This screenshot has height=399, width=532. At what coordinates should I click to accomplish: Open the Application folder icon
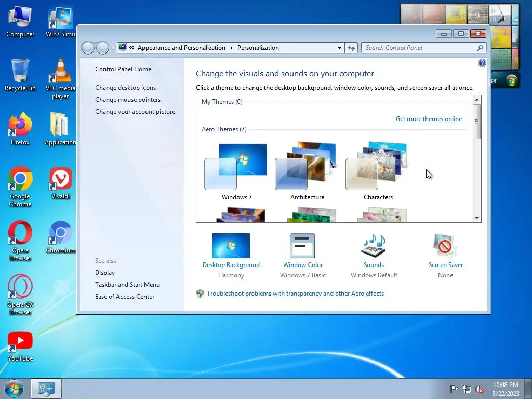(x=60, y=129)
